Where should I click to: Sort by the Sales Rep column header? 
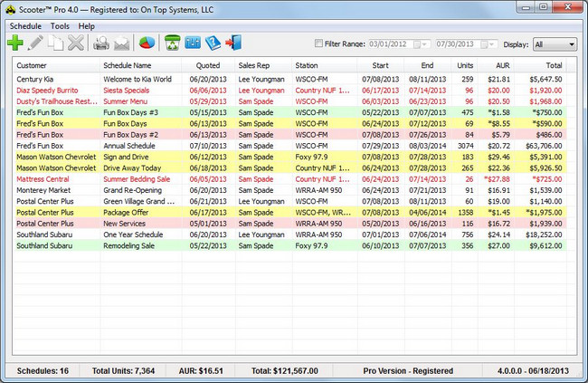click(x=263, y=65)
